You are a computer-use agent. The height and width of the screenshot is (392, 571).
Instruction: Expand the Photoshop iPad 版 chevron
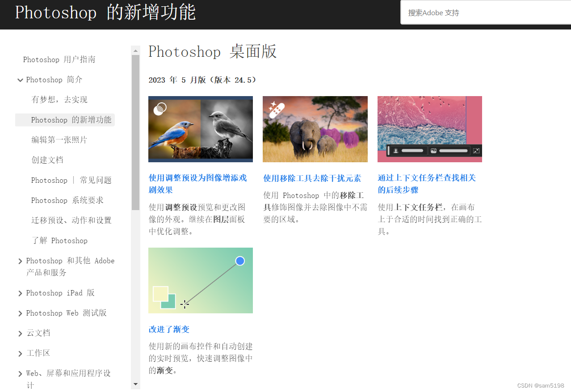click(x=20, y=293)
